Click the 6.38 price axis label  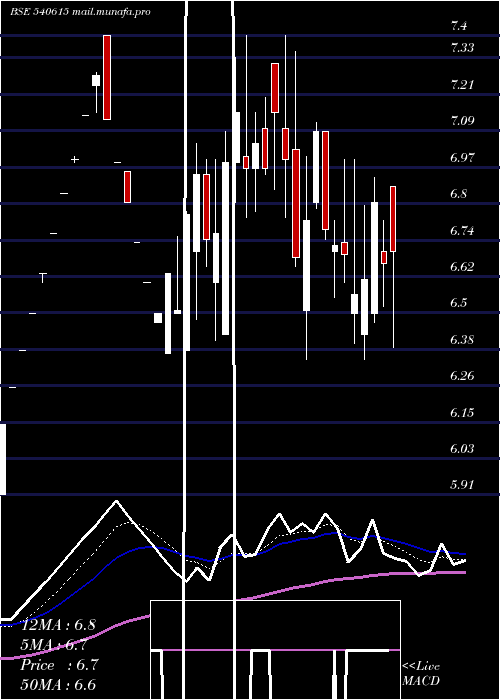tap(462, 340)
